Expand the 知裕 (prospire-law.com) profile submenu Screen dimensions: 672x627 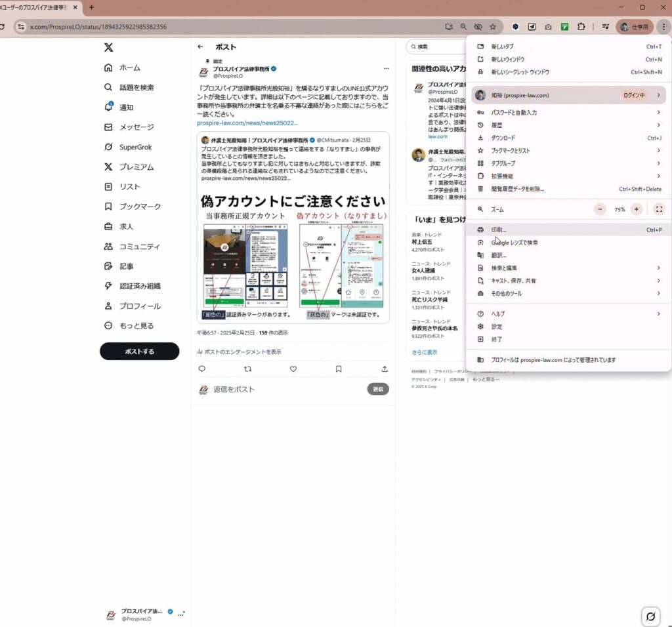click(x=568, y=95)
